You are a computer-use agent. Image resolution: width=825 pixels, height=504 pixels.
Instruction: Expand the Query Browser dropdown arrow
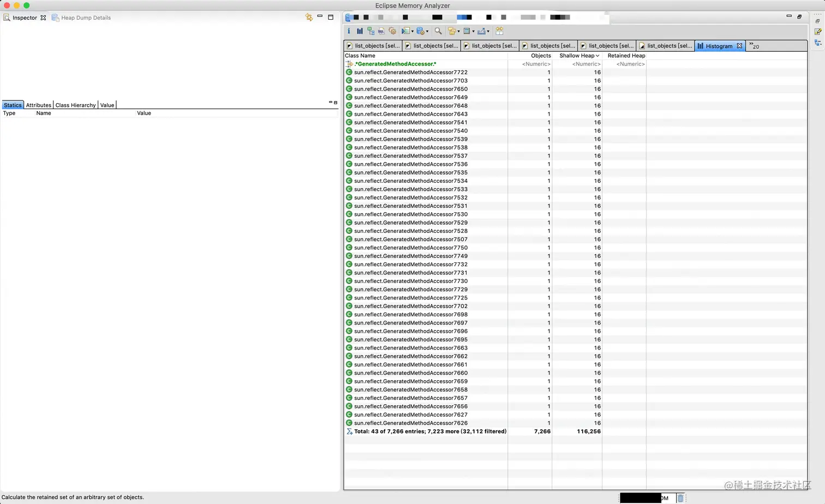tap(427, 32)
